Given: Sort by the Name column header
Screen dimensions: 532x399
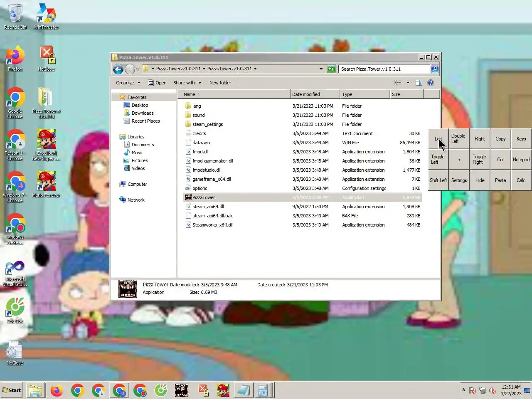Looking at the screenshot, I should pos(234,94).
